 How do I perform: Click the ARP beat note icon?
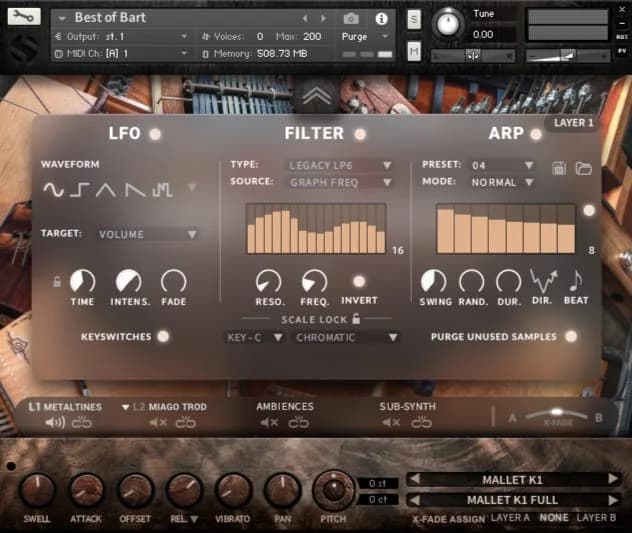576,281
